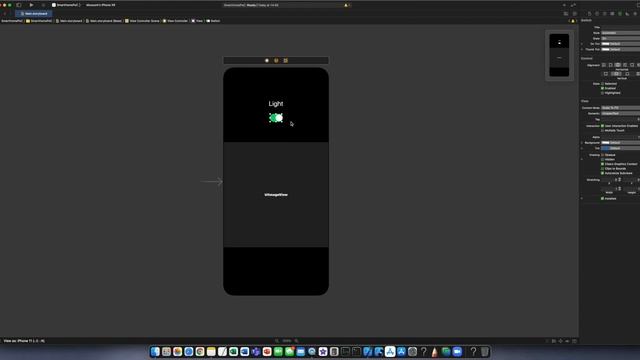Set horizontal alignment to leading
Screen dimensions: 640x360
(x=604, y=65)
